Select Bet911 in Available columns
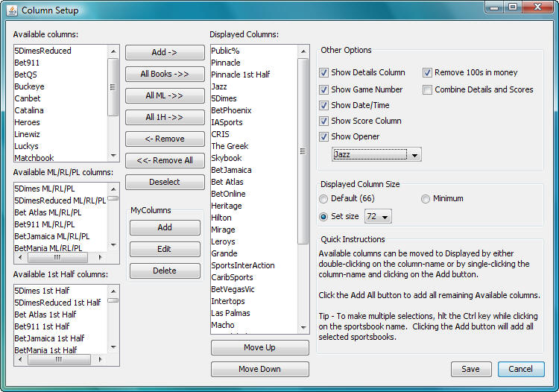 pos(60,63)
